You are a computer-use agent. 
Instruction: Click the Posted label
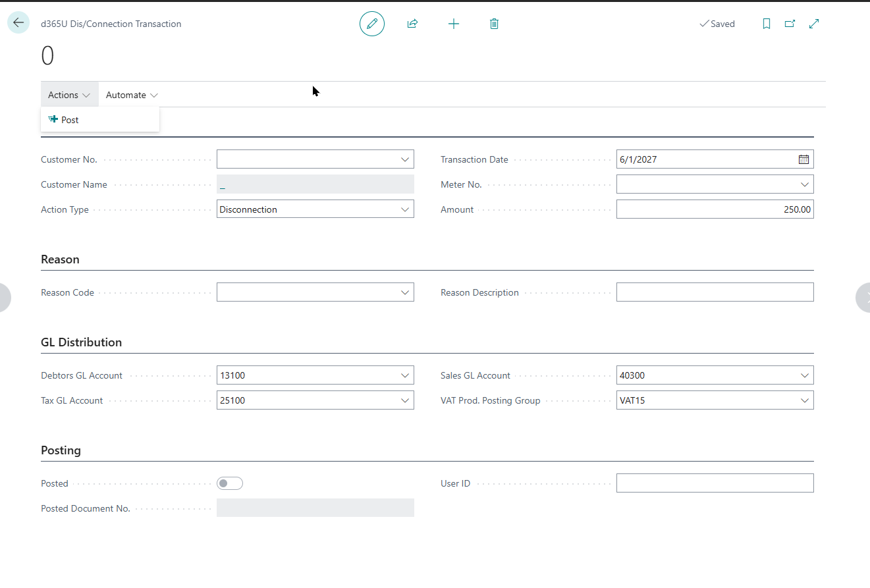click(55, 483)
